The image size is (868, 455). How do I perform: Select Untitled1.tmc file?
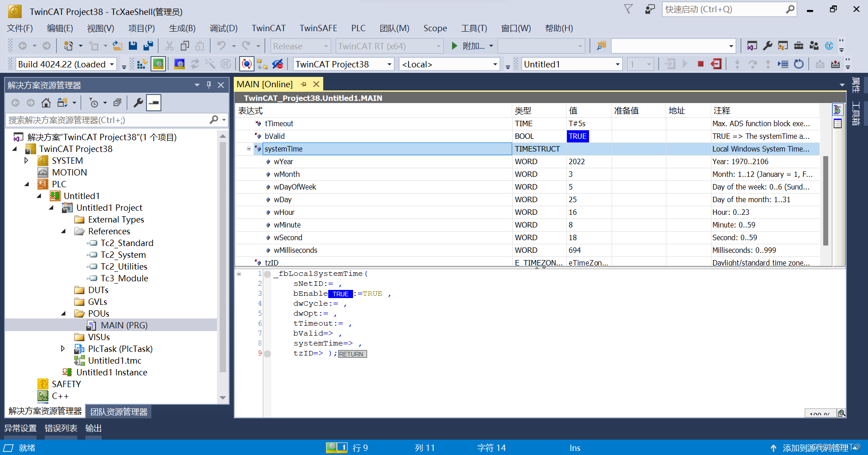click(114, 360)
